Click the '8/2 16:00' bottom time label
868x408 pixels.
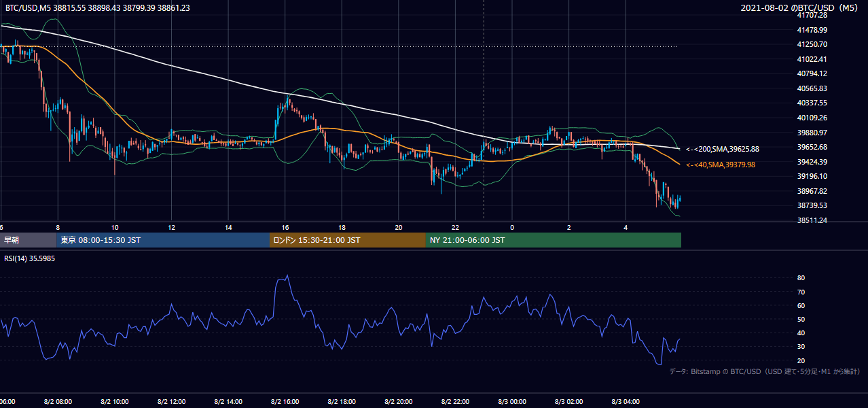[x=285, y=402]
